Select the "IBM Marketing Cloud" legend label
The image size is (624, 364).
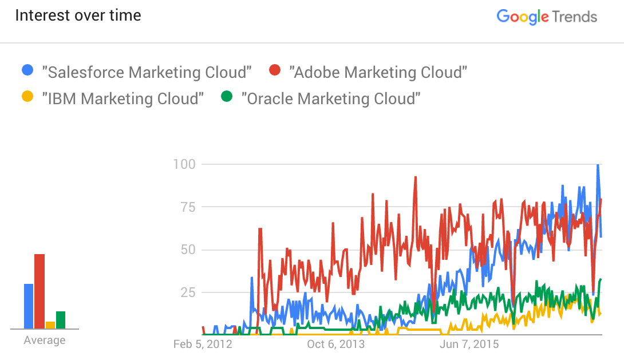[123, 98]
